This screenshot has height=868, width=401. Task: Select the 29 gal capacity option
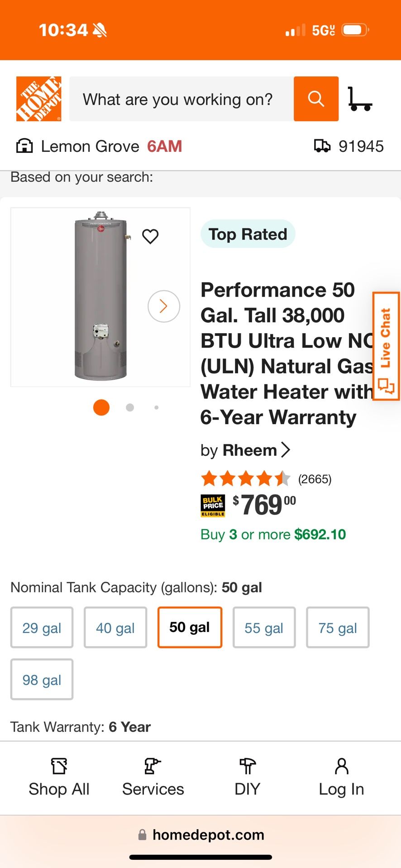42,627
